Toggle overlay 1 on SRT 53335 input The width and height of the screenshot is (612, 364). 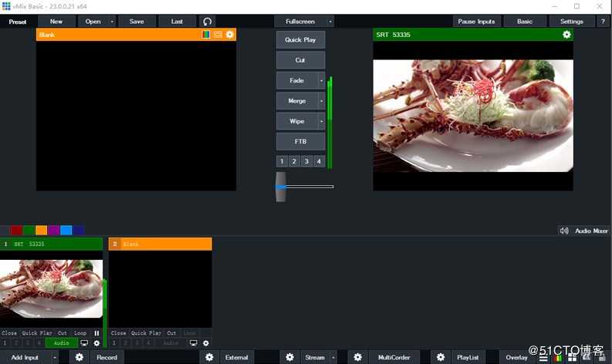tap(5, 343)
